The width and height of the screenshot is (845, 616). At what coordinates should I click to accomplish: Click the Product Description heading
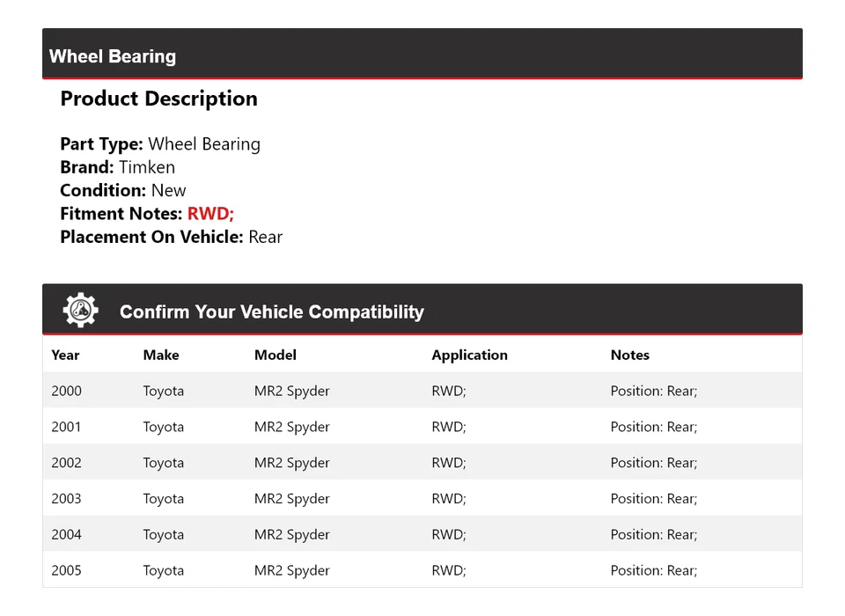coord(158,99)
